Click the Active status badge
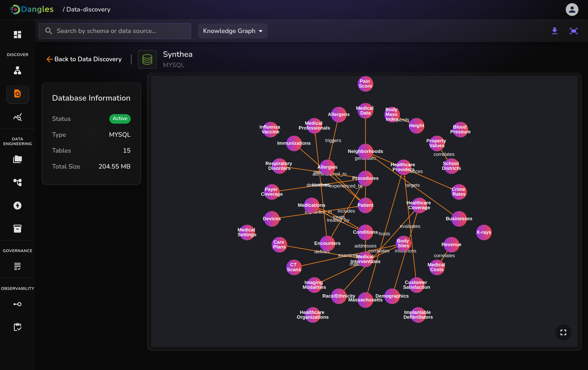This screenshot has width=588, height=370. tap(120, 119)
